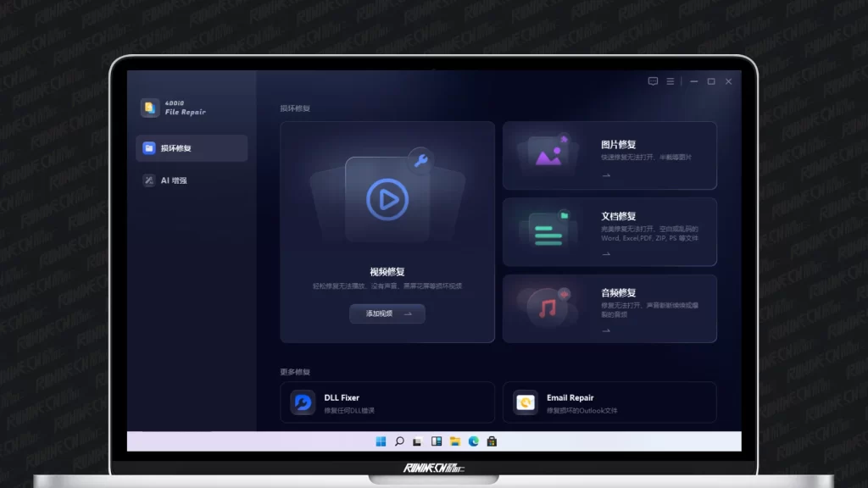This screenshot has height=488, width=868.
Task: Switch to the AI 增强 sidebar tab
Action: pos(192,180)
